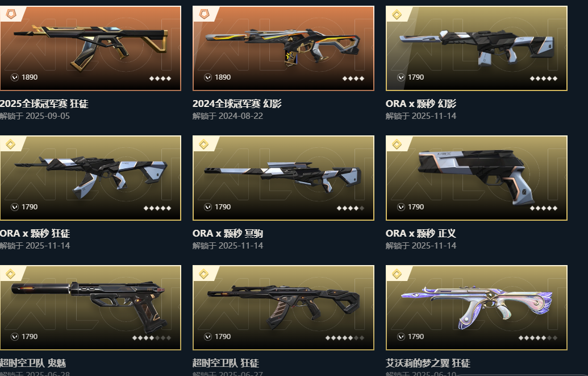
Task: Click the ORA x 颗秒 冥驹 title text
Action: tap(228, 233)
